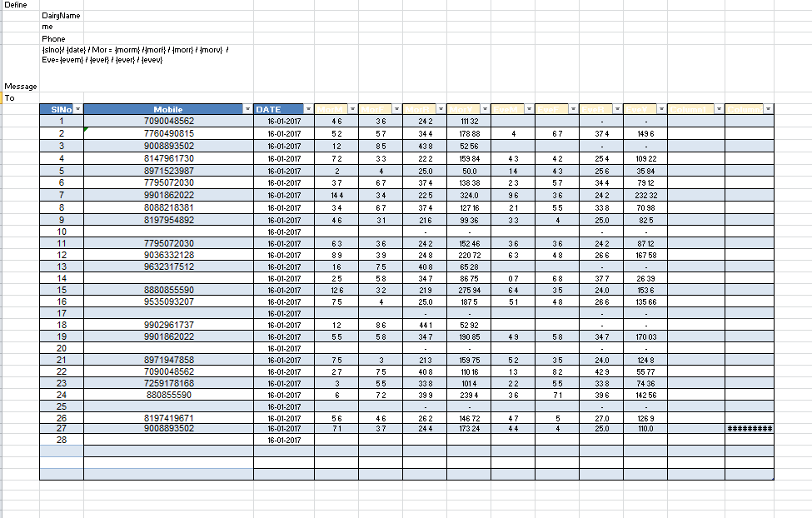Click the Define cell
Screen dimensions: 812x518
[x=16, y=5]
